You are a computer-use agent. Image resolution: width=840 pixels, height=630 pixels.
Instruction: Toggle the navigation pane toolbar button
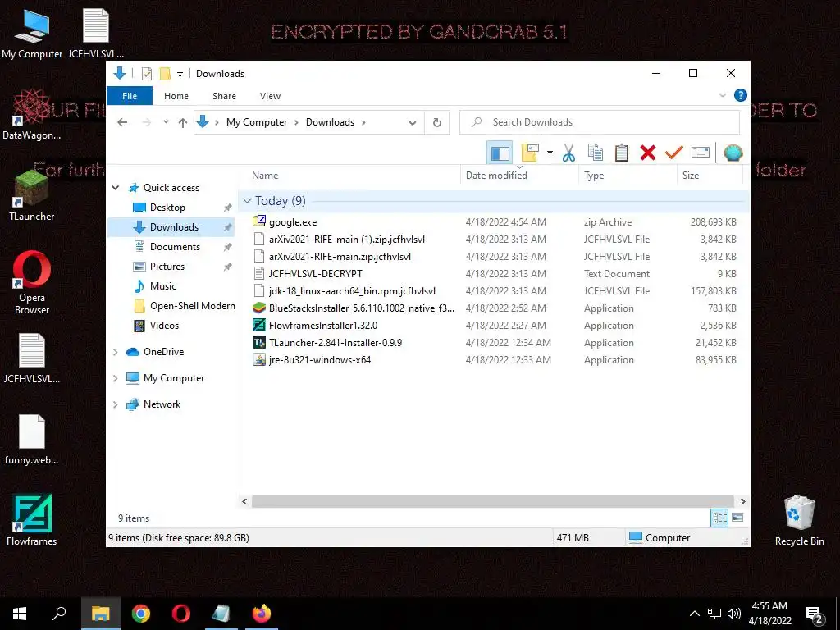point(500,153)
